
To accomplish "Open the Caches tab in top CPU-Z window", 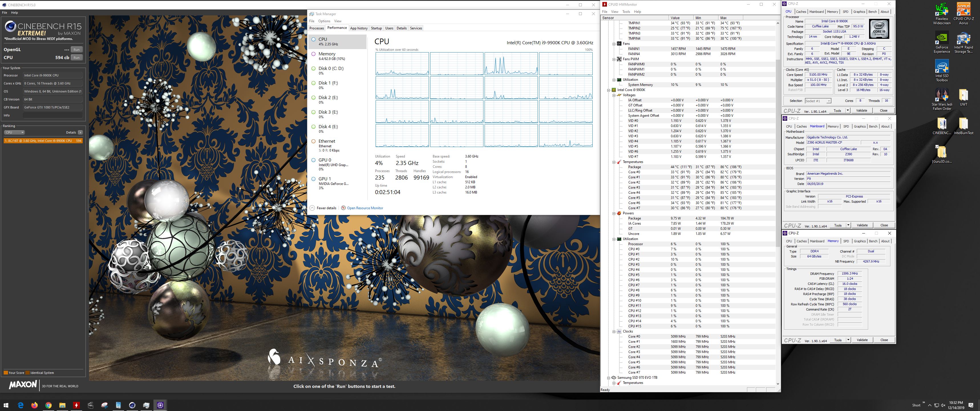I will [801, 12].
